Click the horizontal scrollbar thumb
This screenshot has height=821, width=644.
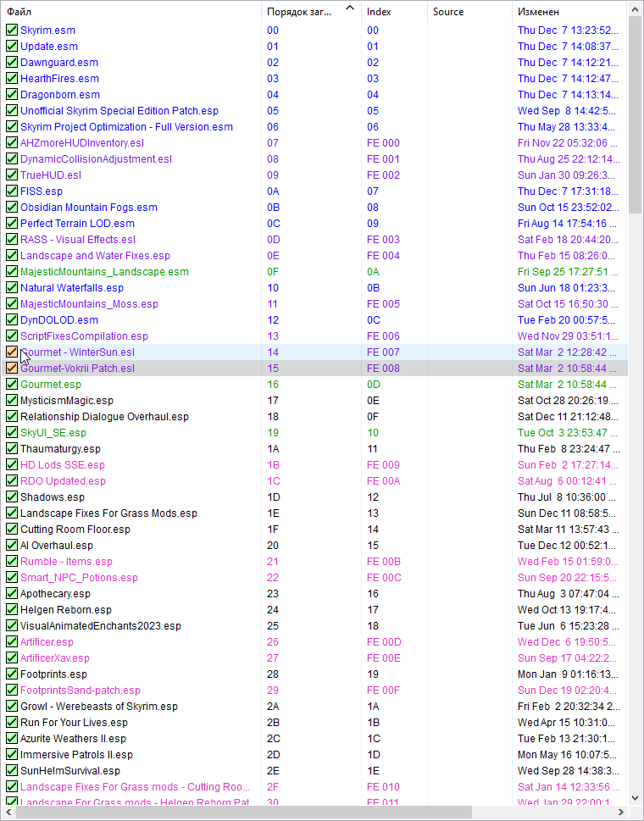244,813
